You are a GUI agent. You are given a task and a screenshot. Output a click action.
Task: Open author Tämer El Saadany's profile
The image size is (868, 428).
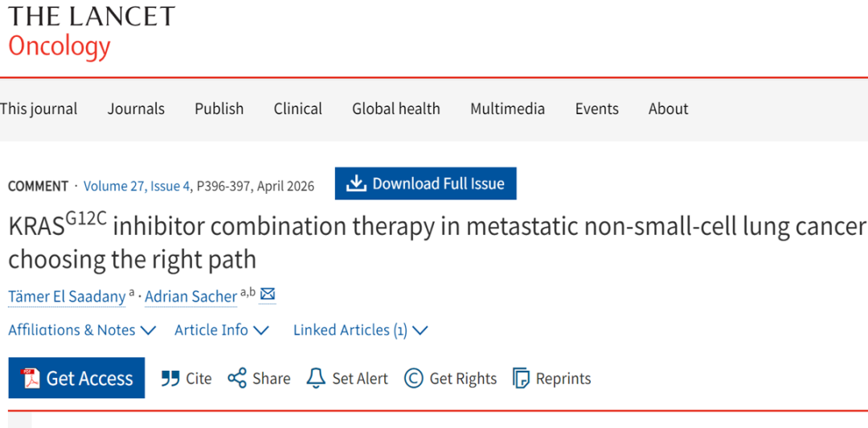(67, 296)
